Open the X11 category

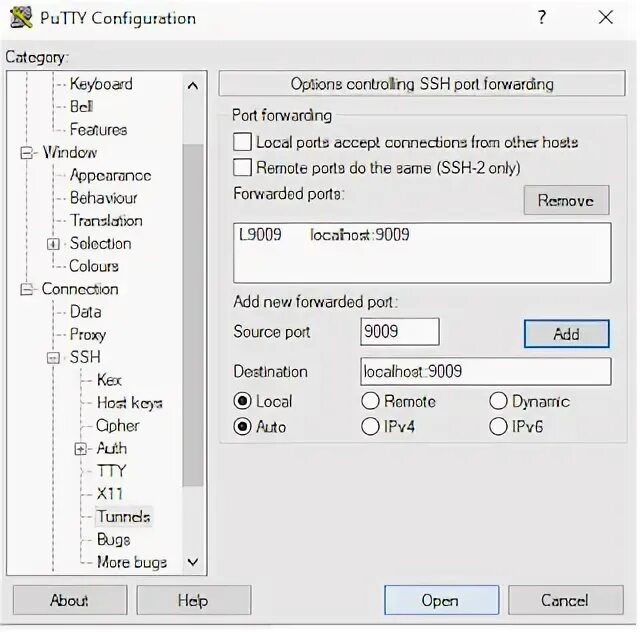(109, 494)
